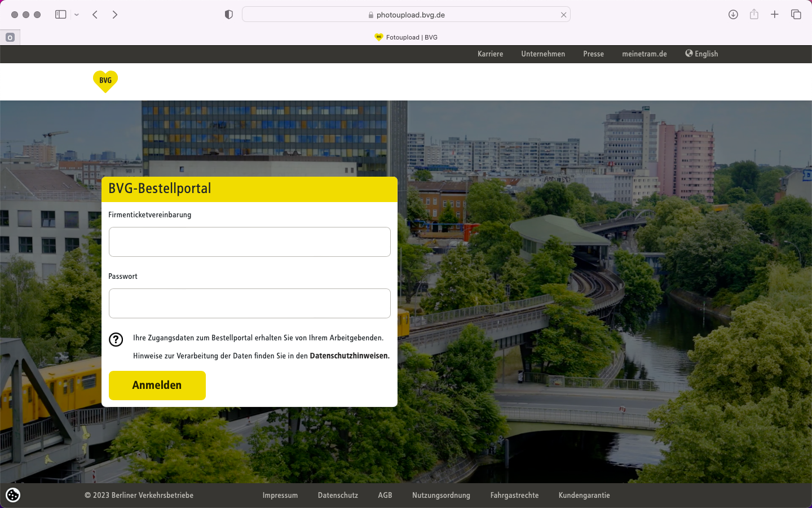Click the photoupload.bvg.de address bar
This screenshot has width=812, height=508.
[406, 15]
